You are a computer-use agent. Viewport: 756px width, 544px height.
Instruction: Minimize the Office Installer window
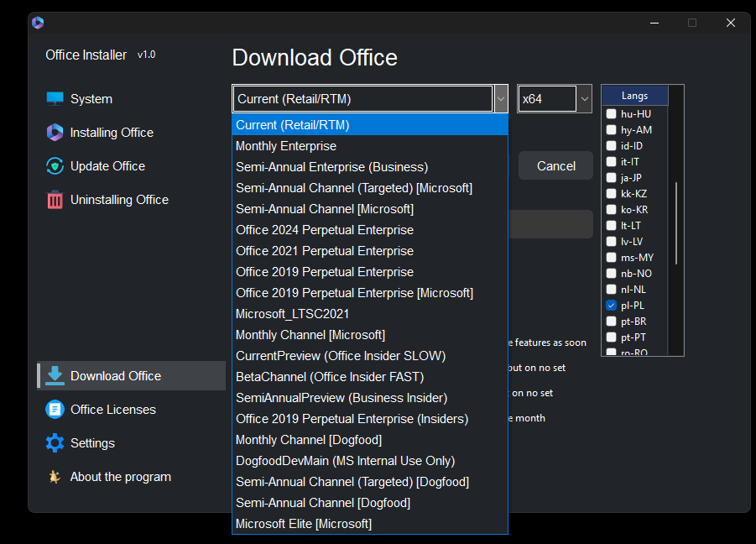pos(654,23)
